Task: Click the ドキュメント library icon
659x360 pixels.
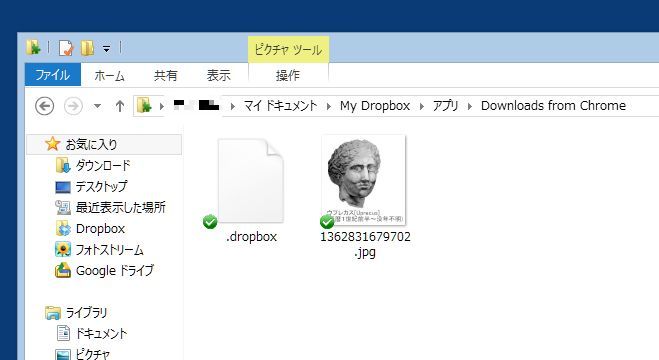Action: pos(63,333)
